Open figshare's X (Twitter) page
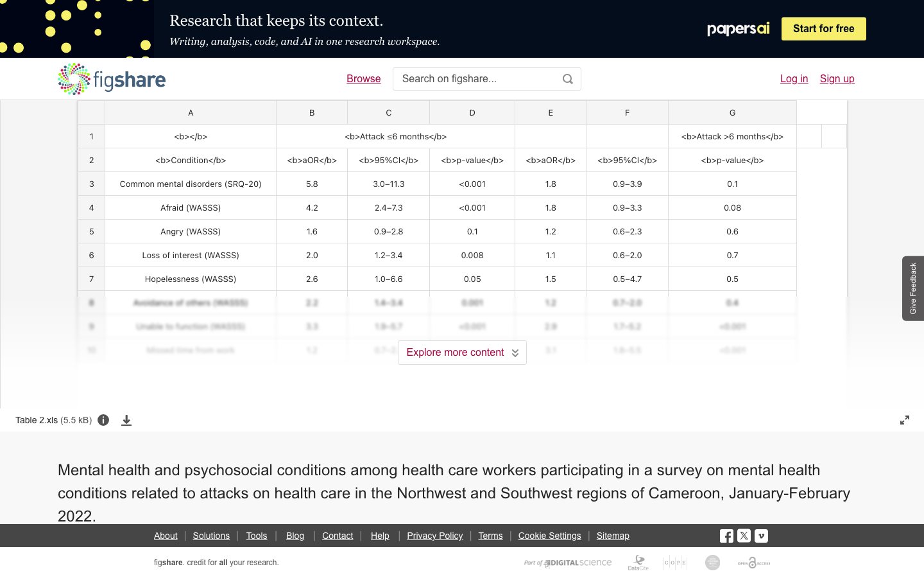Viewport: 924px width, 578px height. 744,536
